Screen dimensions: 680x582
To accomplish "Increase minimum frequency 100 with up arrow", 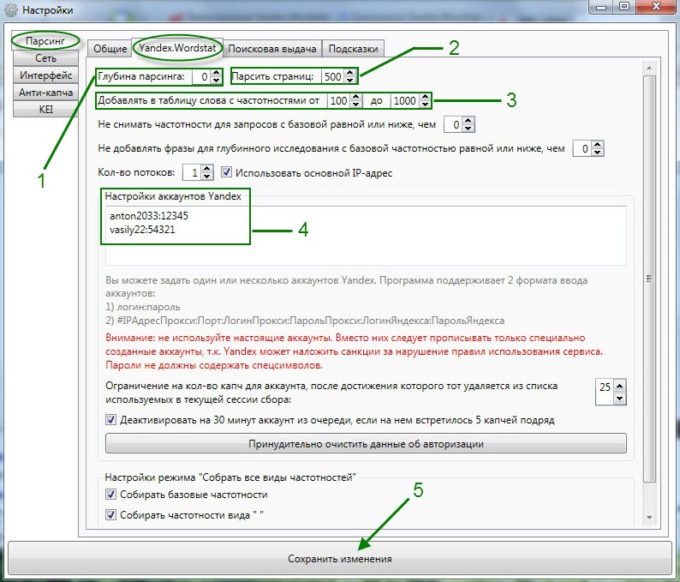I will point(356,98).
